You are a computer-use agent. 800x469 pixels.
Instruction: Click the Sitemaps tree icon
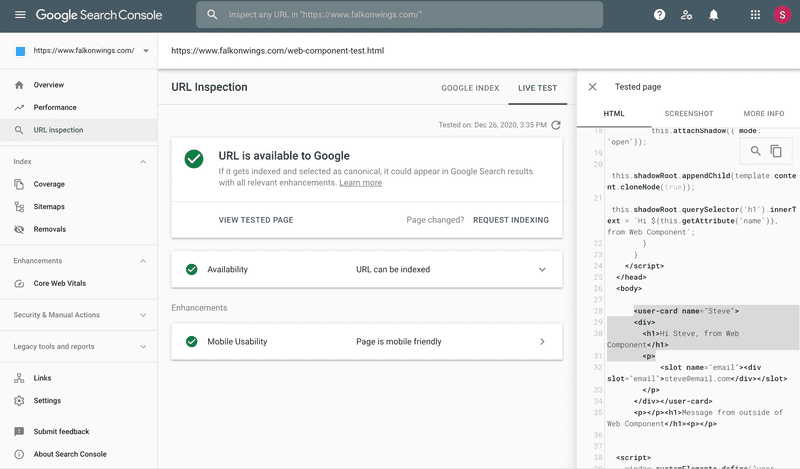click(x=19, y=207)
